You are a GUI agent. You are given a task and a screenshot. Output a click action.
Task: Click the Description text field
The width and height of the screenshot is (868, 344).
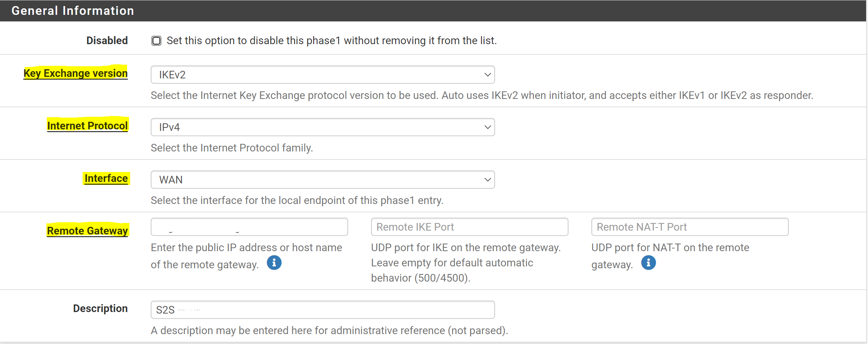(323, 310)
